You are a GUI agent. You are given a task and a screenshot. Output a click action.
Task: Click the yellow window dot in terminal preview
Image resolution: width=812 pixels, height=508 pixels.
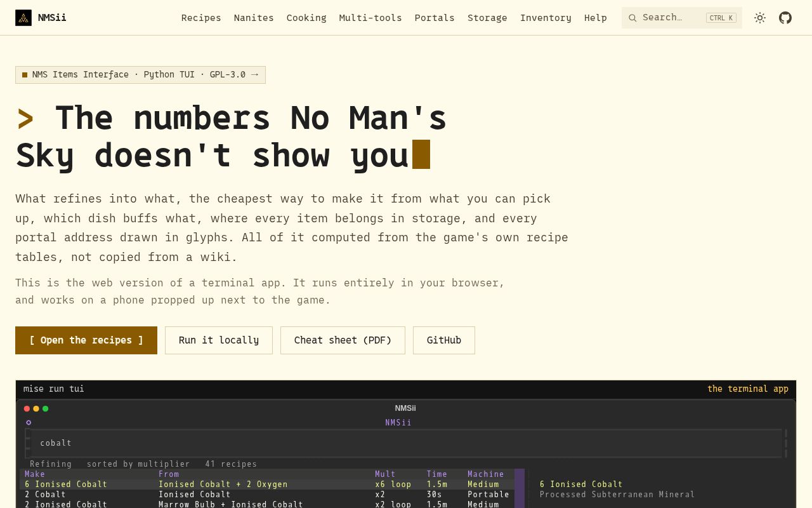pos(36,409)
